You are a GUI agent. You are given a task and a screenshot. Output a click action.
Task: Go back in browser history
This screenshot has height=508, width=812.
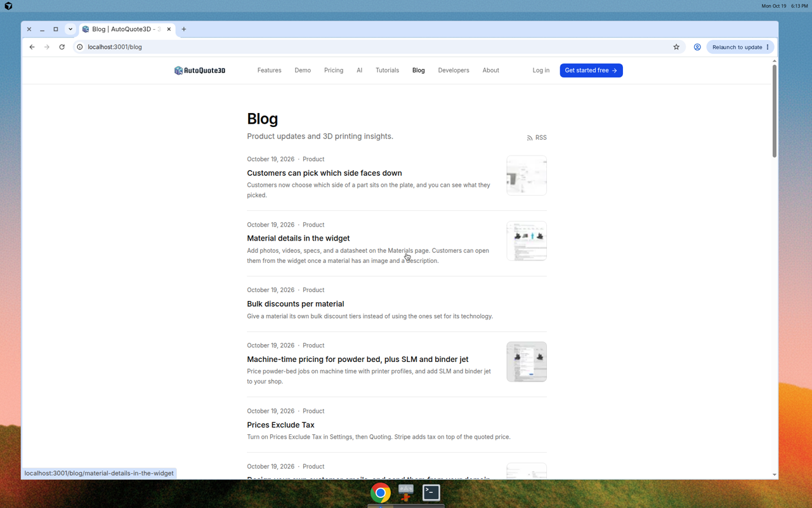point(32,47)
